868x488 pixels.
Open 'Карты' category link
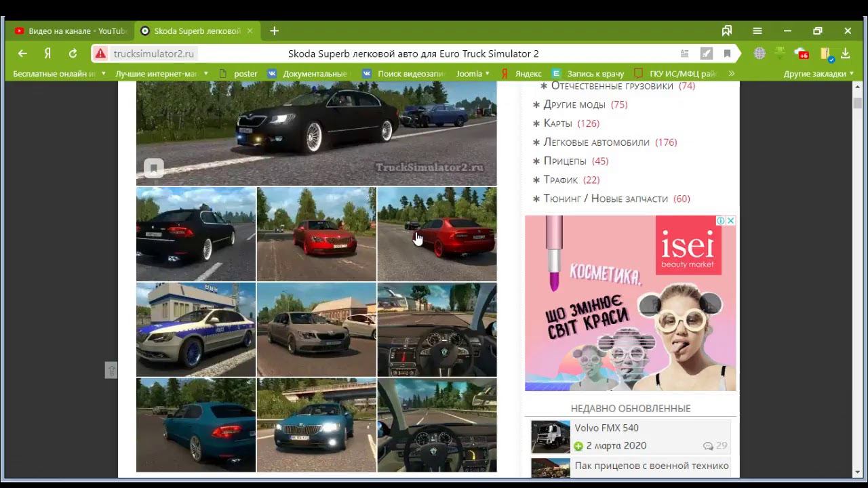point(557,123)
